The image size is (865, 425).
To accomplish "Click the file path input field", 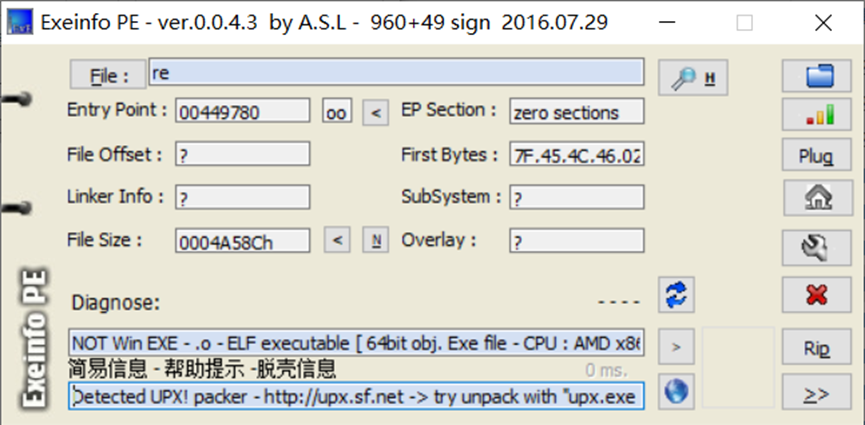I will [395, 72].
